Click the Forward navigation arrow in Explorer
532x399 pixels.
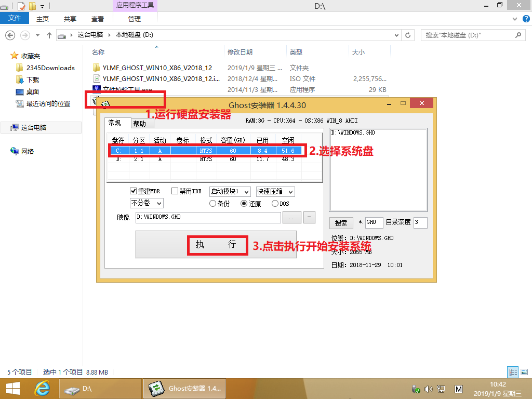coord(25,35)
